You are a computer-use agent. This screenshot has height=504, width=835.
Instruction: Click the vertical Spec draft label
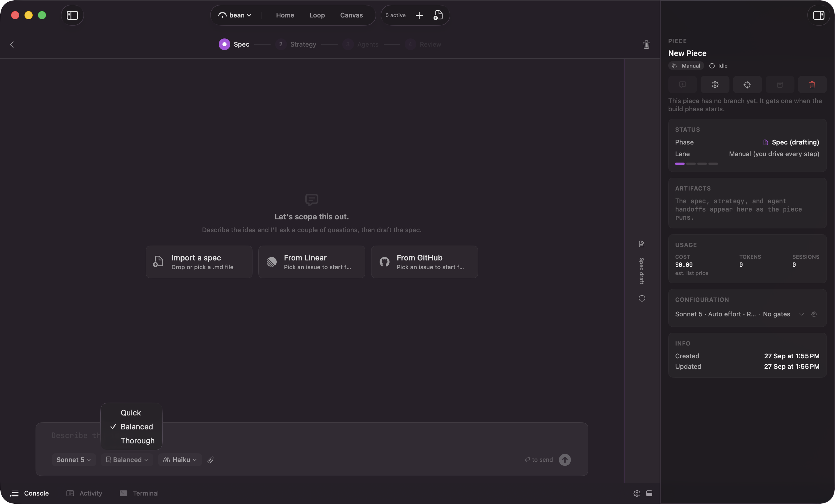click(x=641, y=271)
